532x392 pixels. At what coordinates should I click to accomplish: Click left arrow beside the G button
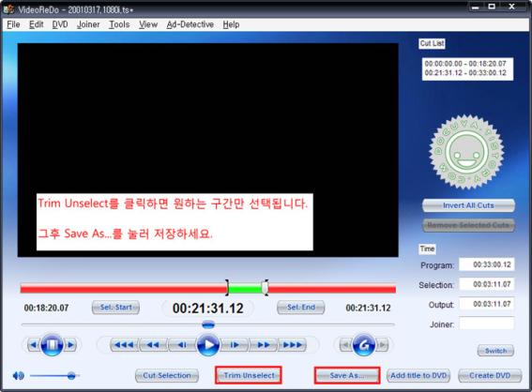pos(345,345)
